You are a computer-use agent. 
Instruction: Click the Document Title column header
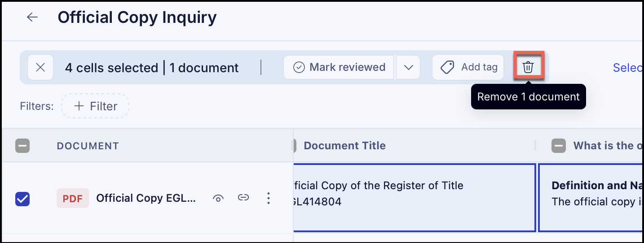point(345,145)
